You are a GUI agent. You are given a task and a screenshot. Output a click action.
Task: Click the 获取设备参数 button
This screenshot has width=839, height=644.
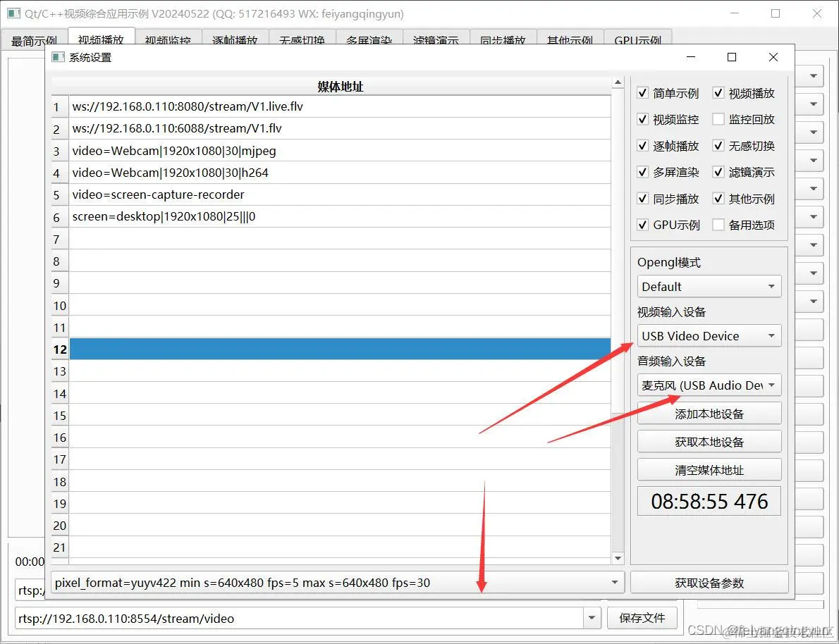click(x=709, y=583)
